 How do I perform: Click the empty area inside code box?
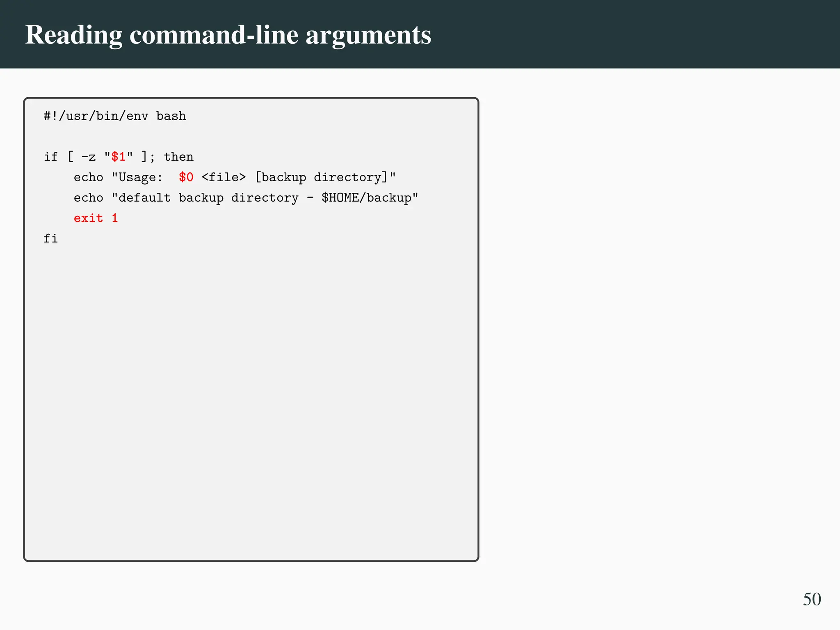pyautogui.click(x=251, y=390)
